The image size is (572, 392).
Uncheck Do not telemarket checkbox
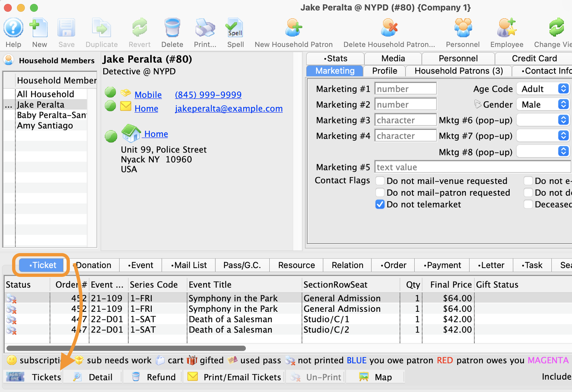pyautogui.click(x=380, y=204)
